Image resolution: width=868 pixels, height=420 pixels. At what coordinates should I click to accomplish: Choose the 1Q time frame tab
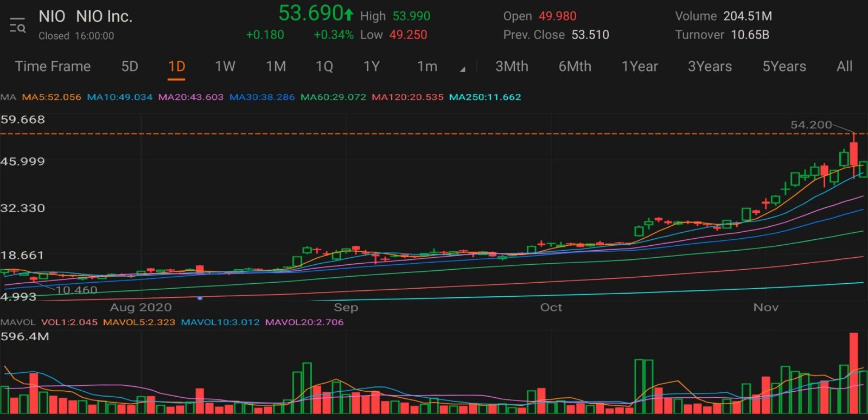(x=324, y=66)
